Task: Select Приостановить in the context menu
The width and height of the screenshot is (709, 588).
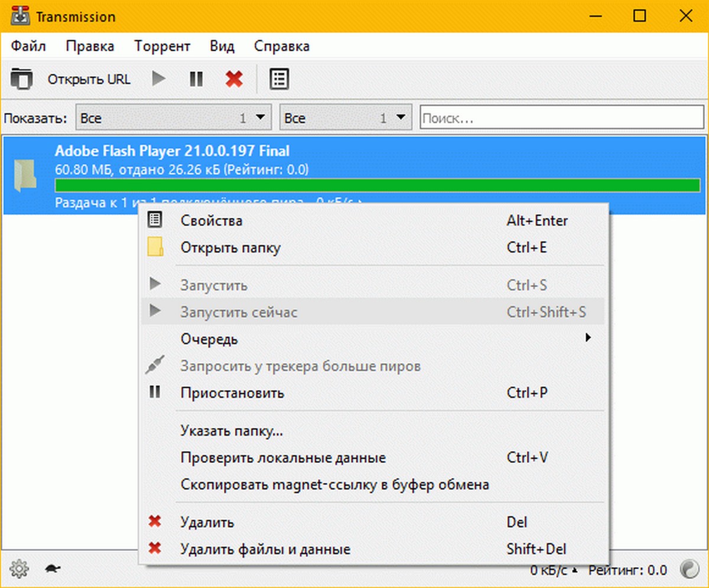Action: 373,393
